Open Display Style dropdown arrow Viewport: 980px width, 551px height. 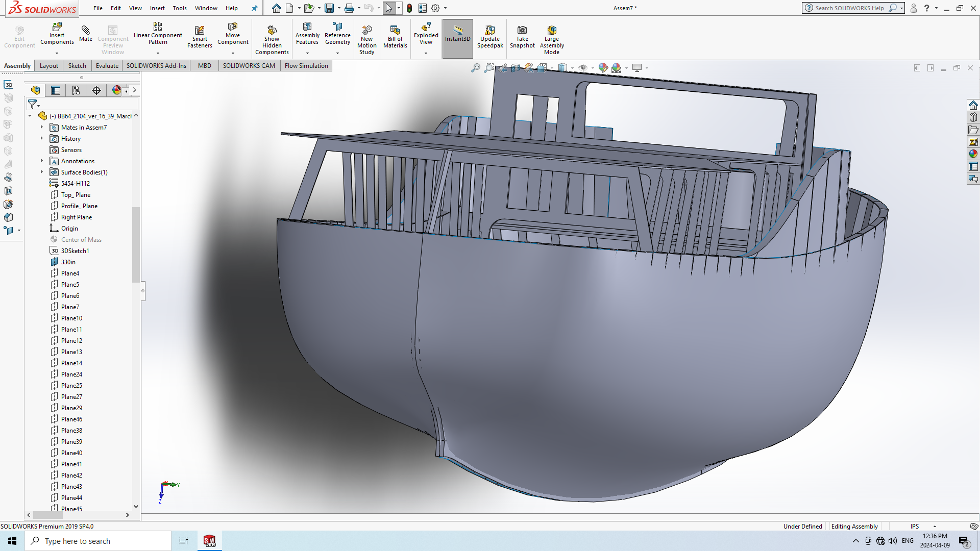pyautogui.click(x=572, y=68)
